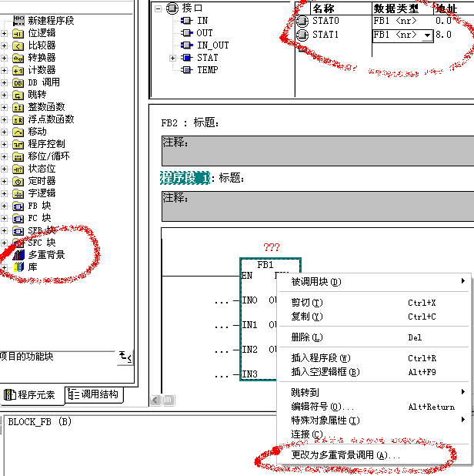Click the 程序段 1 label

coord(185,178)
